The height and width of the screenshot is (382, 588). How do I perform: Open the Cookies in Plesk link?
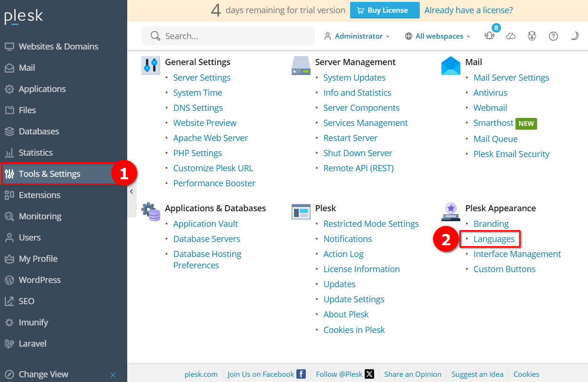[354, 330]
